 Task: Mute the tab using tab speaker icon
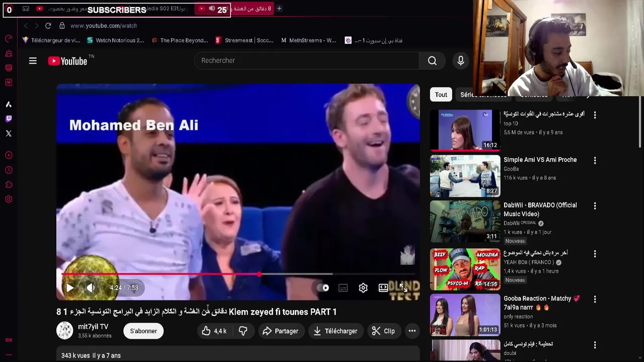click(x=212, y=9)
